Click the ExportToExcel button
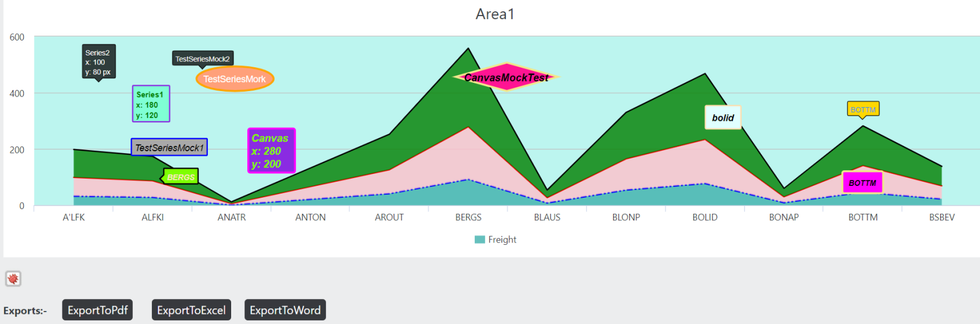The image size is (980, 324). pyautogui.click(x=191, y=310)
